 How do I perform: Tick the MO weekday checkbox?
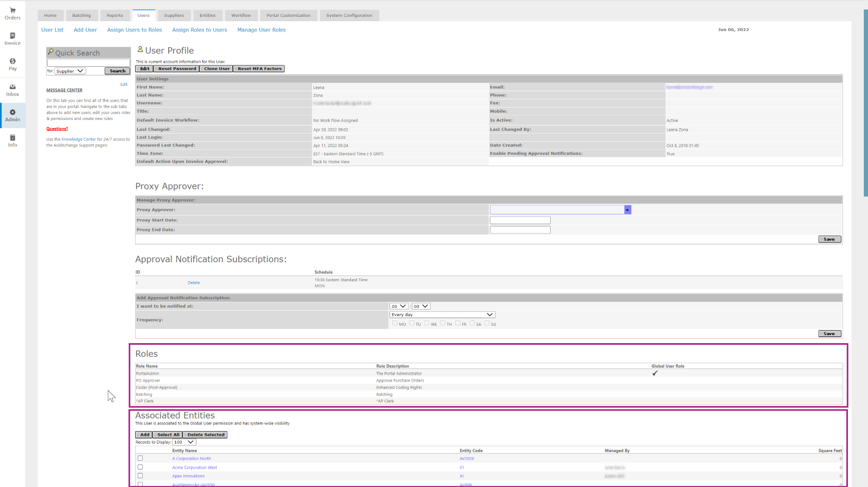tap(395, 323)
